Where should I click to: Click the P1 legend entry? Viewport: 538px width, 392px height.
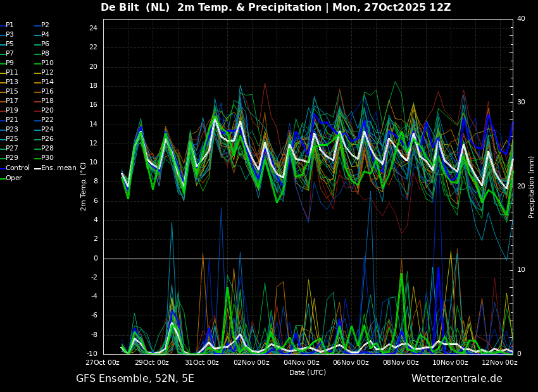[7, 25]
